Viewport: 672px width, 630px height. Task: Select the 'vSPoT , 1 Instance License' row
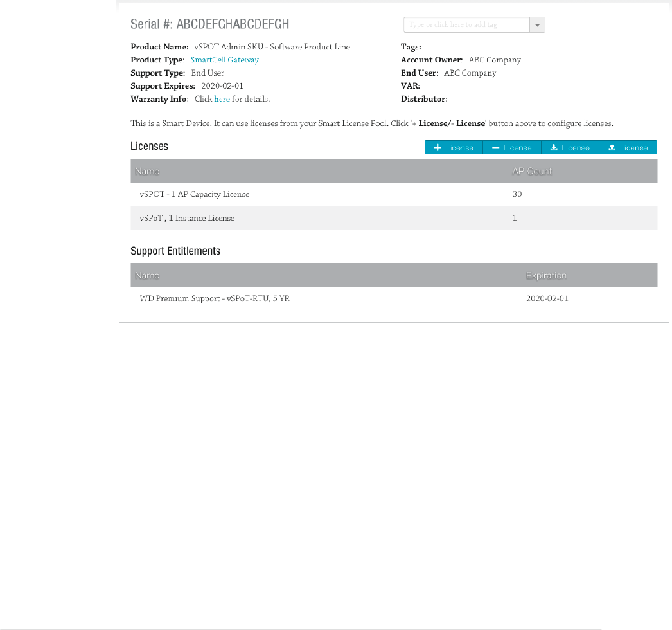[394, 218]
